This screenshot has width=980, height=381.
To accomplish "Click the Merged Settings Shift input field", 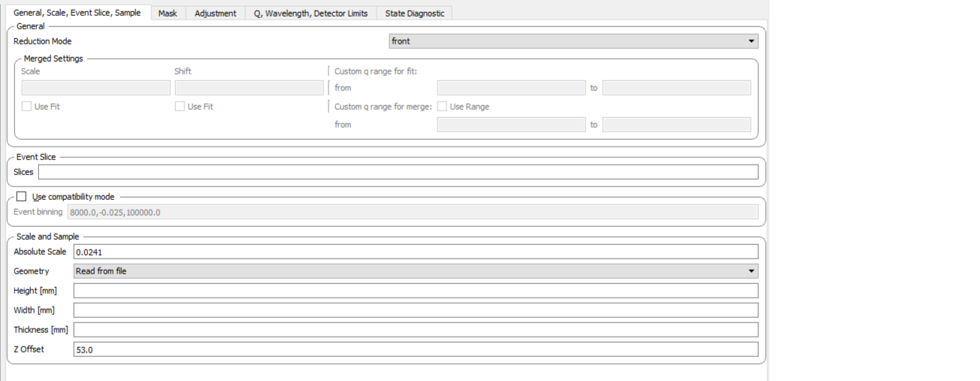I will [x=249, y=88].
